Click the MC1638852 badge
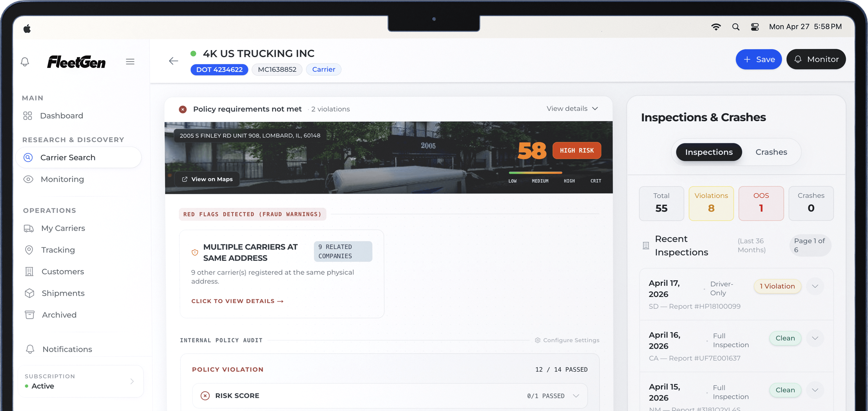This screenshot has width=868, height=411. (277, 70)
